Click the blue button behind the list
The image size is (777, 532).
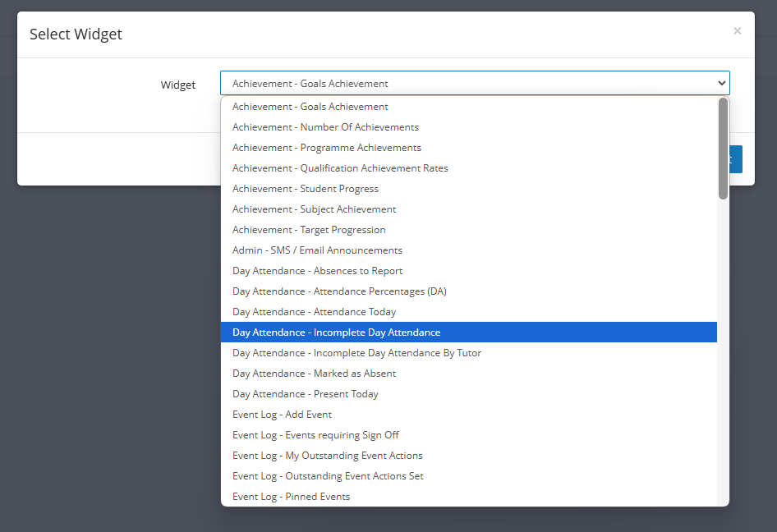[736, 159]
